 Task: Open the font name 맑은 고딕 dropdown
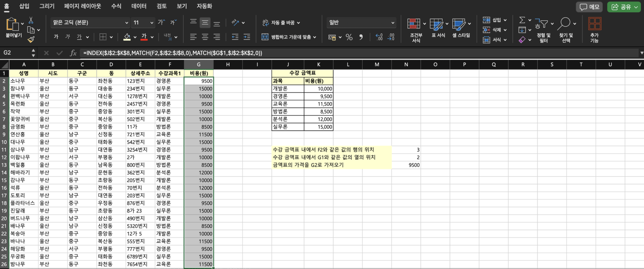pos(126,23)
